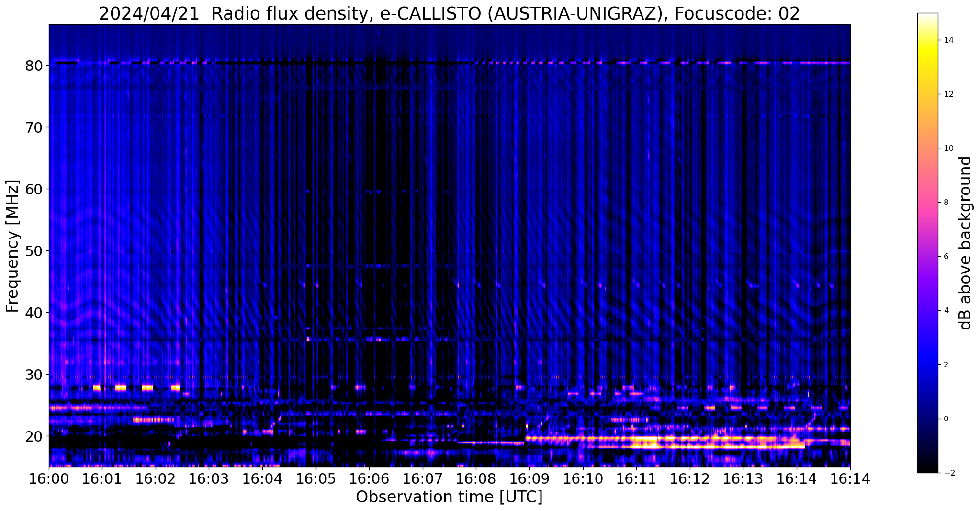Screen dimensions: 980x511
Task: Click the horizontal interference line at 80 MHz
Action: [449, 62]
